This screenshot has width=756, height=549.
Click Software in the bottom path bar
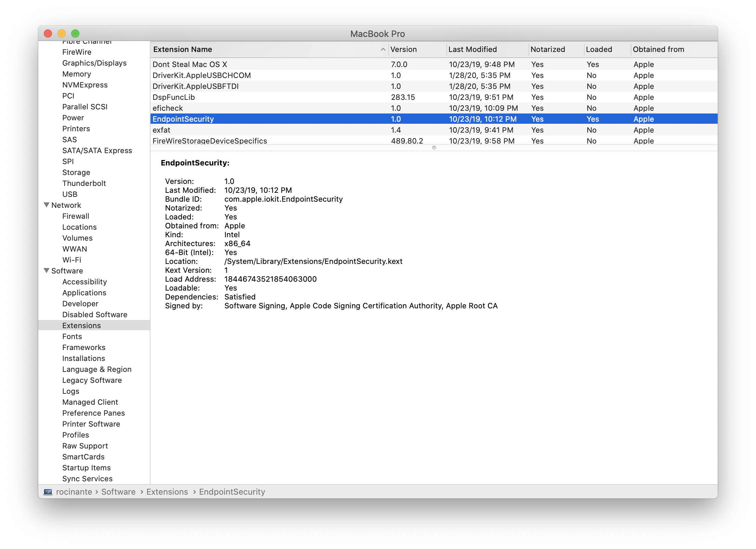[118, 492]
